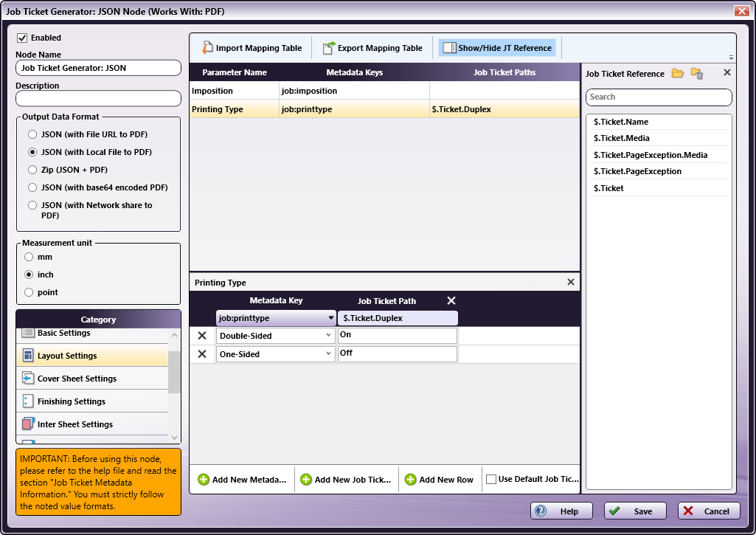Select the Inter Sheet Settings category
The height and width of the screenshot is (535, 756).
pyautogui.click(x=92, y=424)
